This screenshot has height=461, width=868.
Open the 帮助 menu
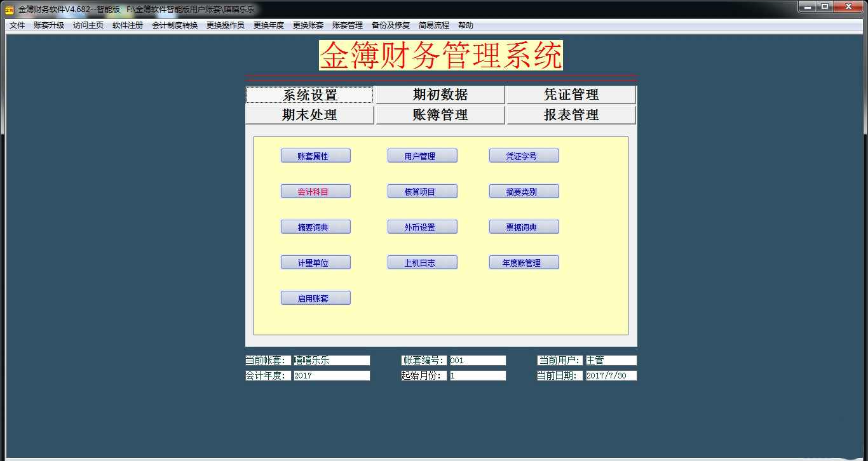(466, 25)
